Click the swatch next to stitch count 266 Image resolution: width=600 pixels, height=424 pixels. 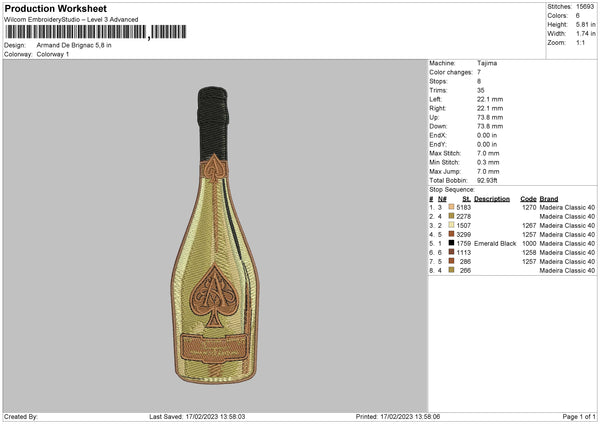point(451,270)
